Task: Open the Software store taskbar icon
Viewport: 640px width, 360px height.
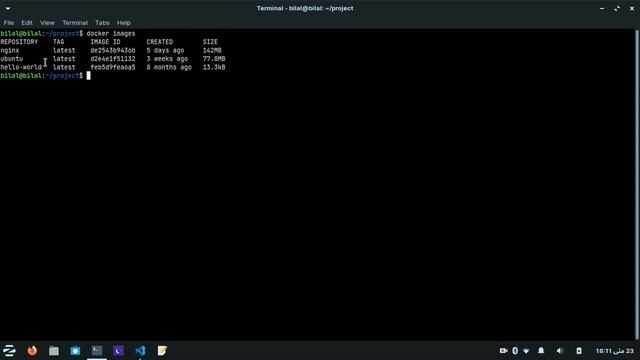Action: [x=76, y=351]
